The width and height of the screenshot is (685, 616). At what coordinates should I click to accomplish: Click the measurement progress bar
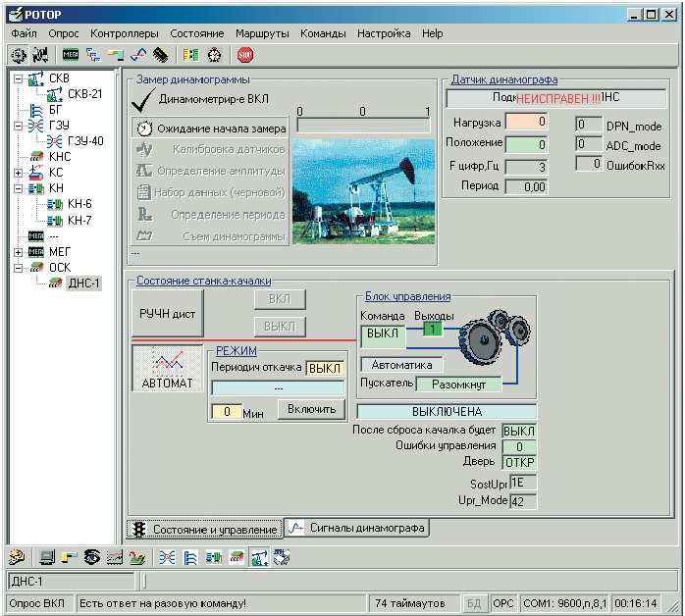point(363,126)
